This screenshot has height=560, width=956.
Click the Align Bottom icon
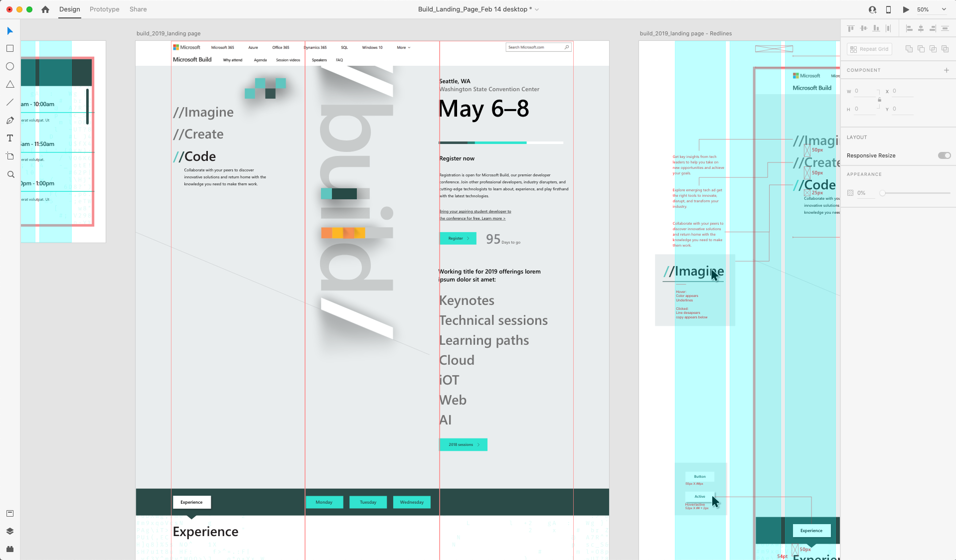[x=876, y=28]
